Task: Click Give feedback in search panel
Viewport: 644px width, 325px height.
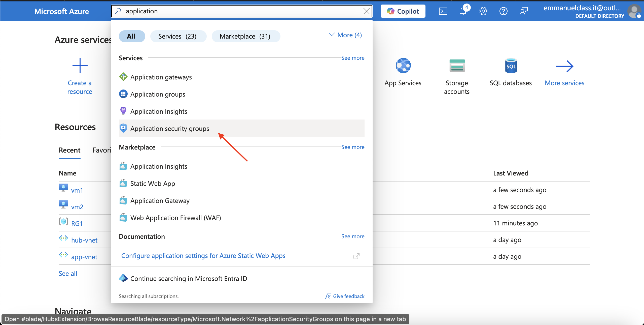Action: [x=345, y=296]
